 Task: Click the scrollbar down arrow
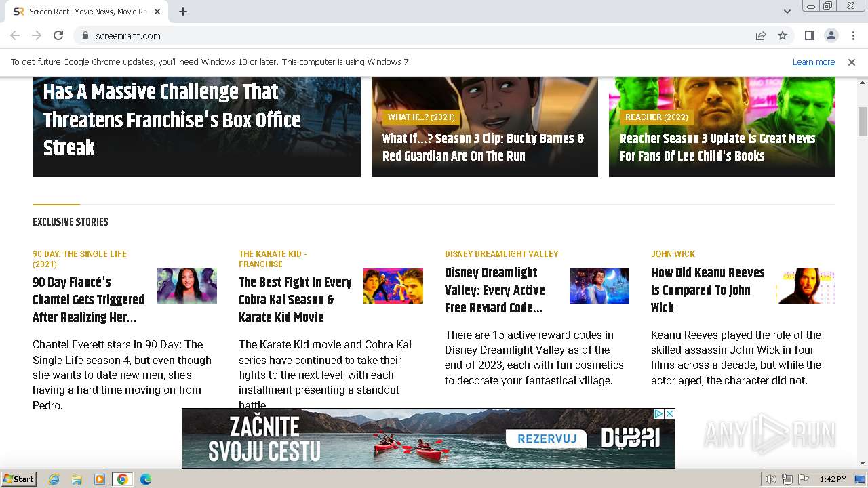point(863,463)
